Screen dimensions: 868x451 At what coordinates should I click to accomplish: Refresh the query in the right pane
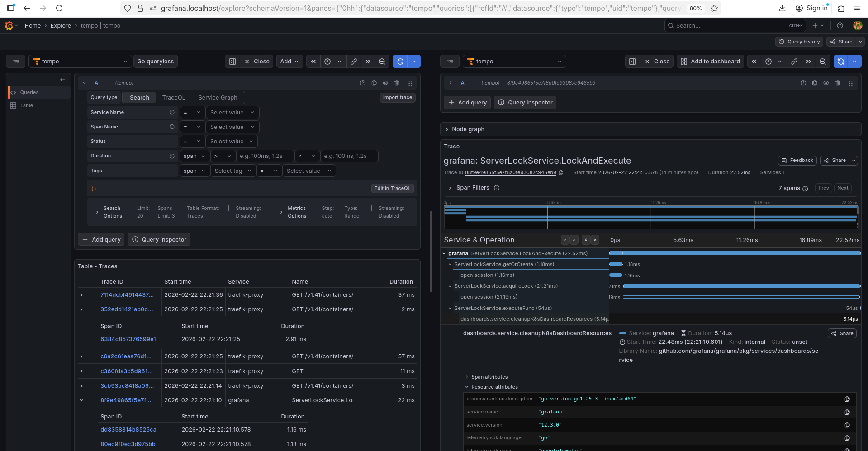pos(841,62)
